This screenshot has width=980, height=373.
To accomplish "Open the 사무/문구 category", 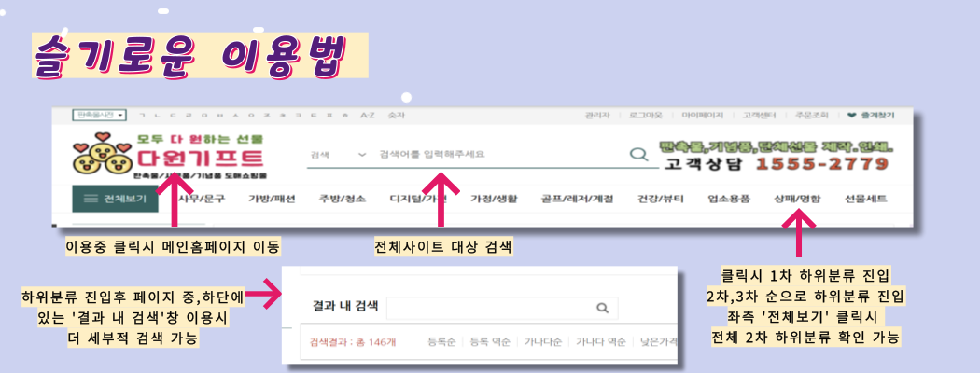I will (x=202, y=200).
